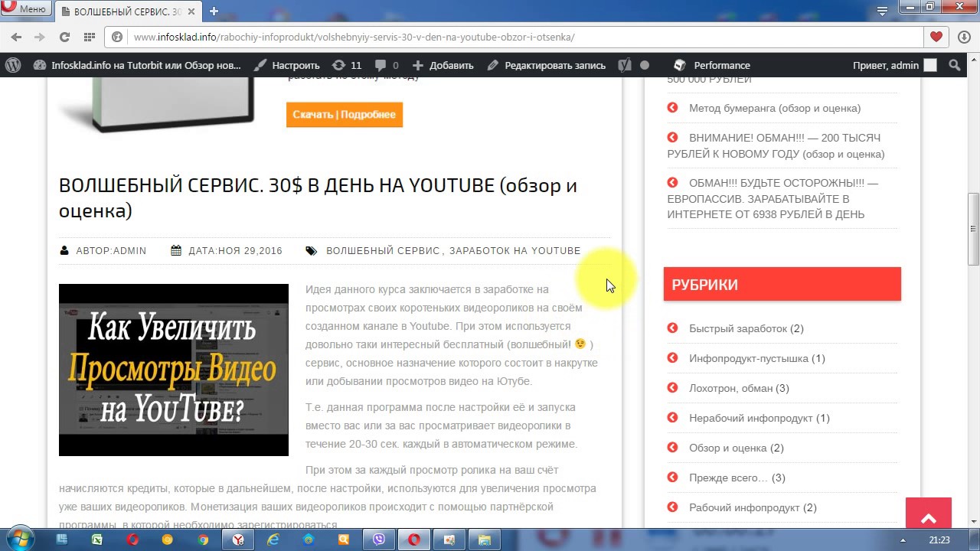The width and height of the screenshot is (980, 551).
Task: Click the АВТОР:ADMIN author link
Action: (111, 250)
